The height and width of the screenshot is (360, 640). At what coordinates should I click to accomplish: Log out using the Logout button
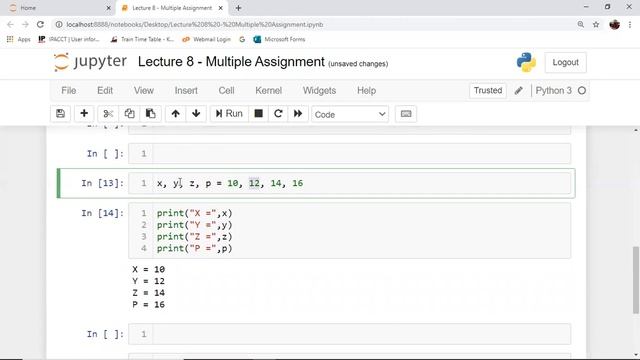565,62
